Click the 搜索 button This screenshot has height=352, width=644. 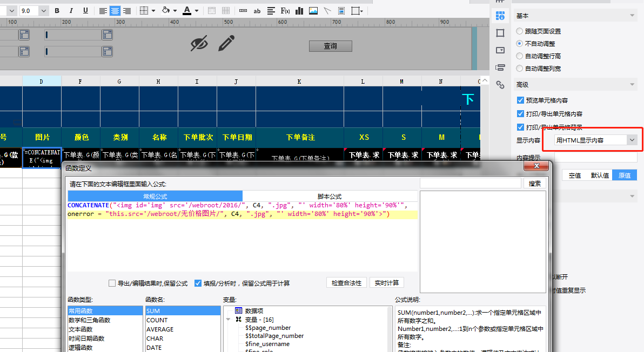click(x=535, y=184)
